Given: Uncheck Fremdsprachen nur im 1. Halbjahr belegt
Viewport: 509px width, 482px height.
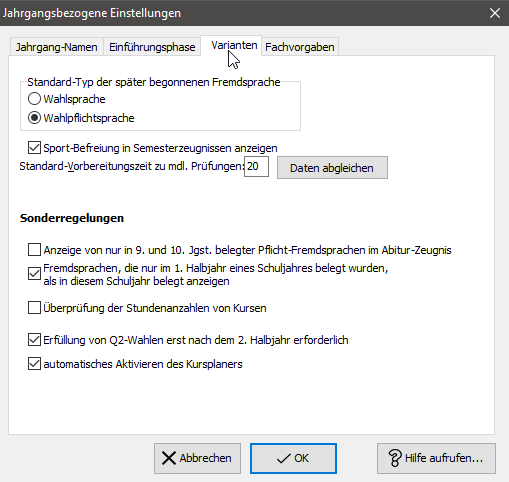Looking at the screenshot, I should click(x=34, y=274).
